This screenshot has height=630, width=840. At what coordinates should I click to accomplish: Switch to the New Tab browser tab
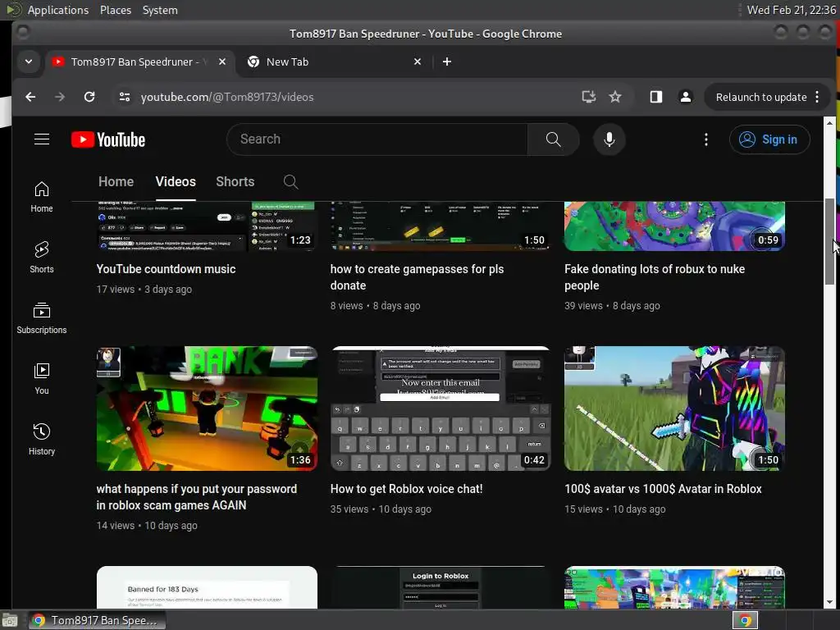[x=335, y=62]
